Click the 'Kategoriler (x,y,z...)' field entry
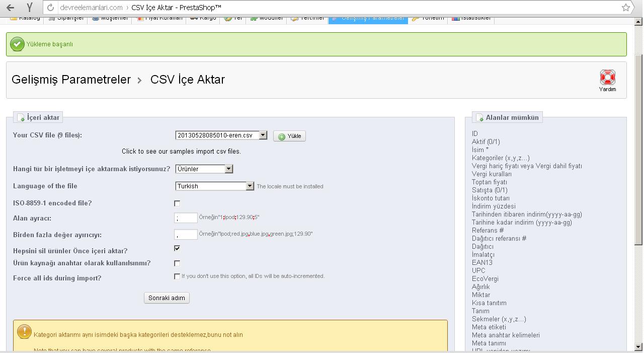 coord(501,158)
